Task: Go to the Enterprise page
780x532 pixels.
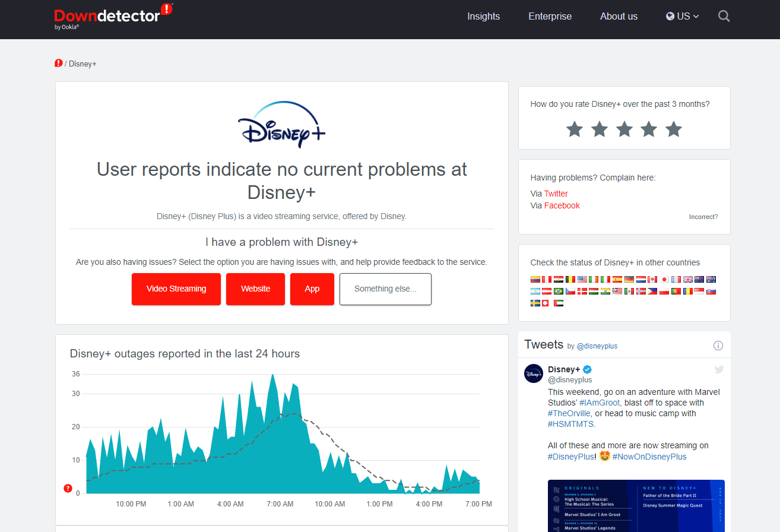Action: (550, 17)
